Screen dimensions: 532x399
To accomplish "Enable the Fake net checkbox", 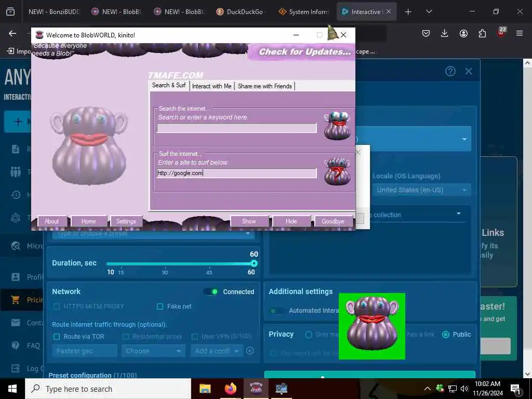I will point(160,307).
